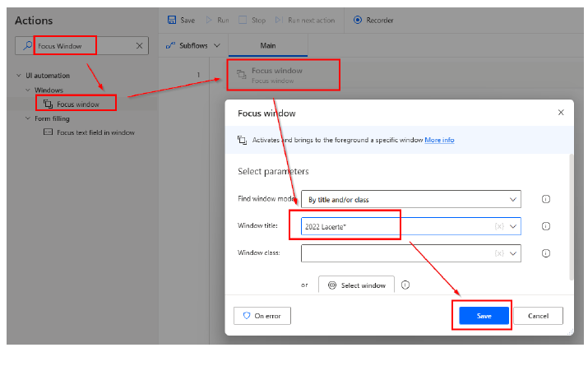Start the Recorder
588x366 pixels.
(x=358, y=20)
